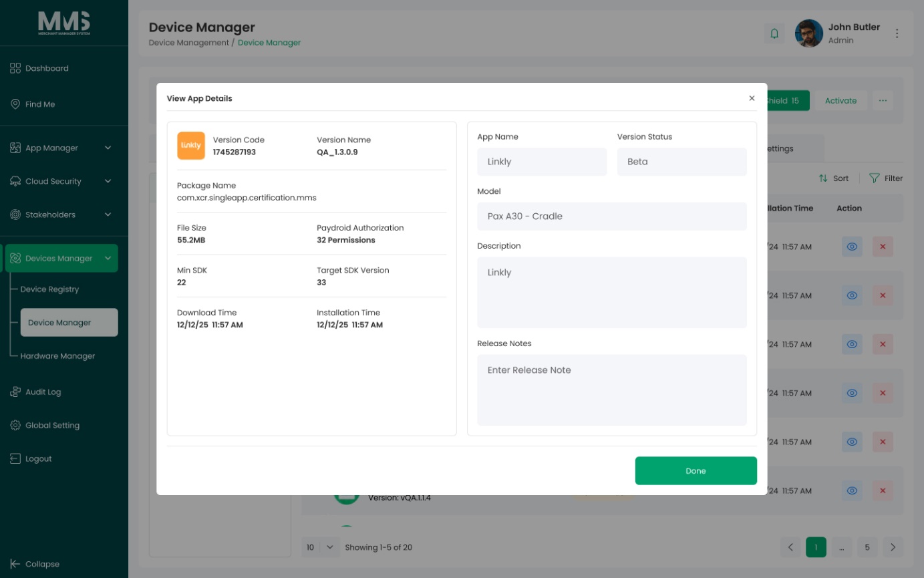Image resolution: width=924 pixels, height=578 pixels.
Task: Click the Devices Manager sidebar icon
Action: coord(15,259)
